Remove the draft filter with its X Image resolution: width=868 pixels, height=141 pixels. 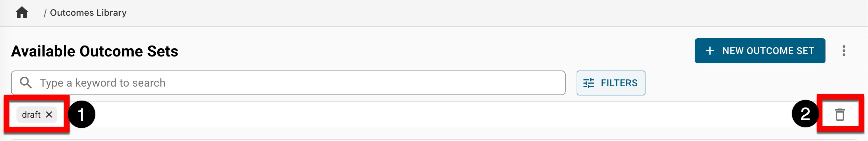point(49,115)
